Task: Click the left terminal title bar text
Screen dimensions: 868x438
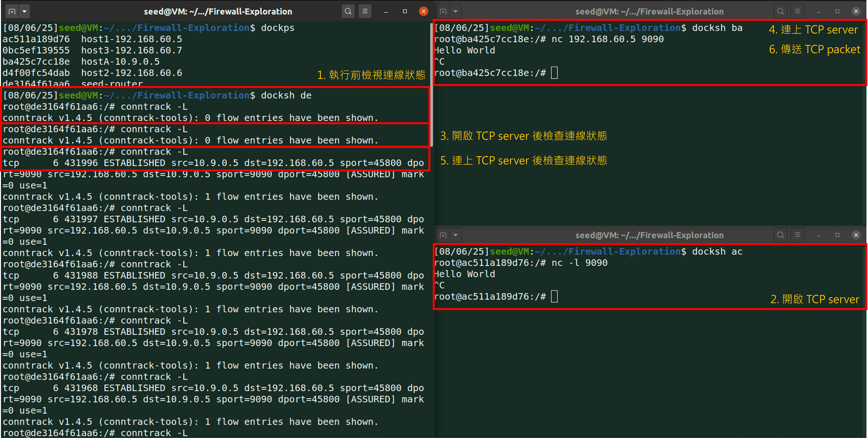Action: 218,11
